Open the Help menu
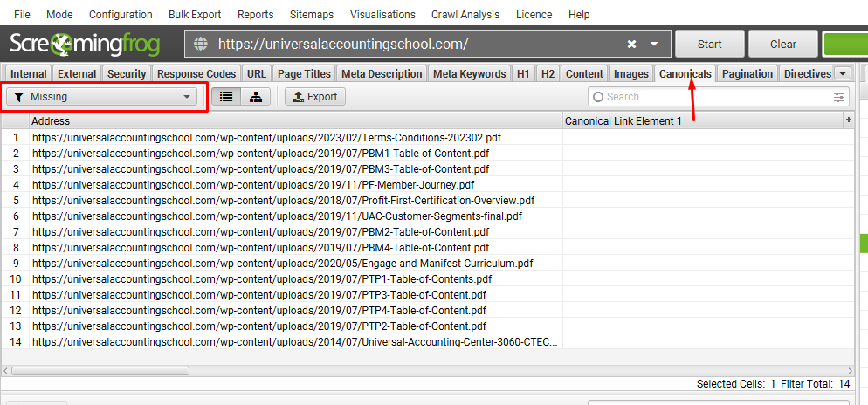Image resolution: width=868 pixels, height=405 pixels. (x=579, y=15)
